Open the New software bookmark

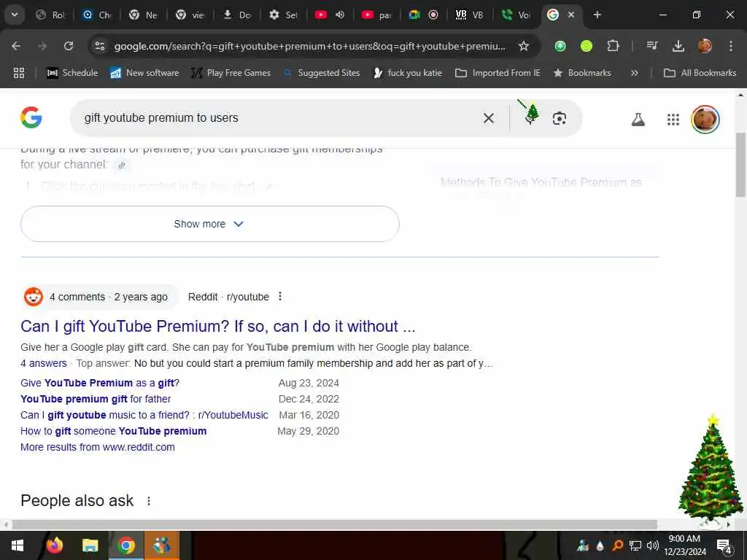pos(145,73)
